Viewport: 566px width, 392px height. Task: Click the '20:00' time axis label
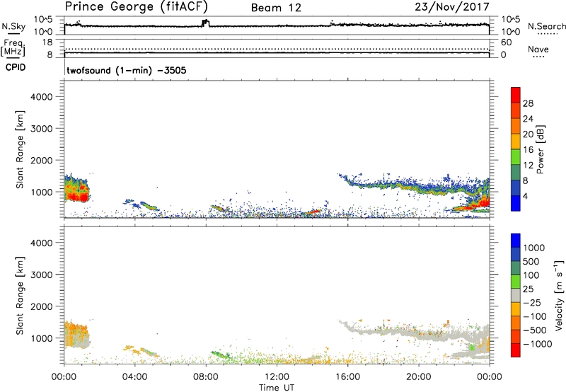point(419,377)
